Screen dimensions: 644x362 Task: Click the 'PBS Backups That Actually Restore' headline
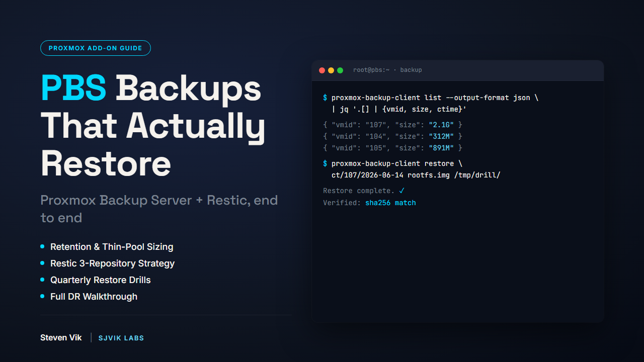pos(153,126)
